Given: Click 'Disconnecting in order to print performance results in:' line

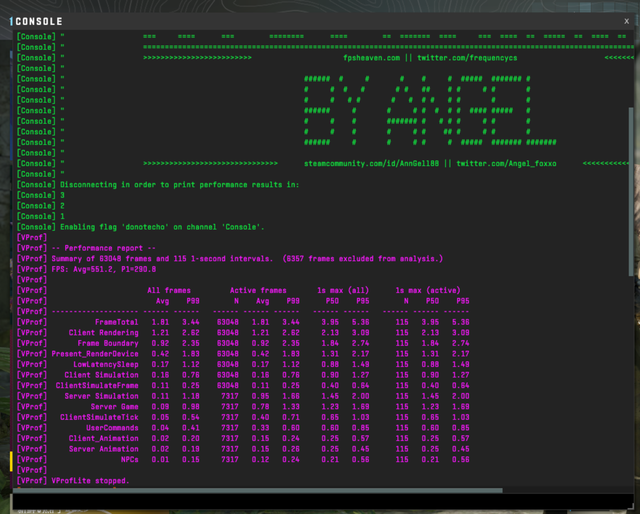Looking at the screenshot, I should click(180, 185).
